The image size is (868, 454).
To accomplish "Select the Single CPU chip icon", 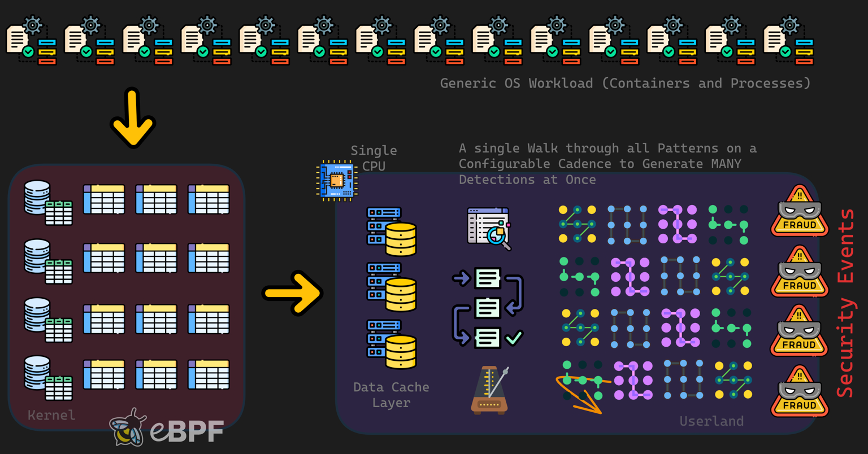I will click(337, 180).
